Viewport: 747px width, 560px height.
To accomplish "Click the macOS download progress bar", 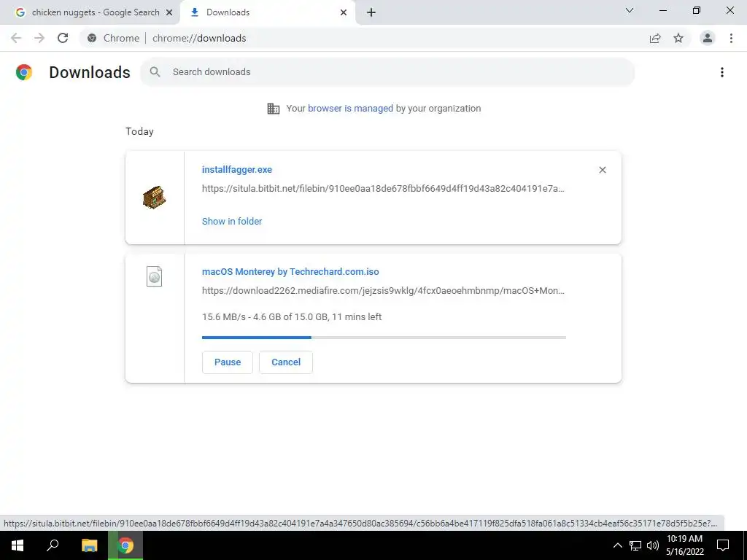I will tap(384, 338).
